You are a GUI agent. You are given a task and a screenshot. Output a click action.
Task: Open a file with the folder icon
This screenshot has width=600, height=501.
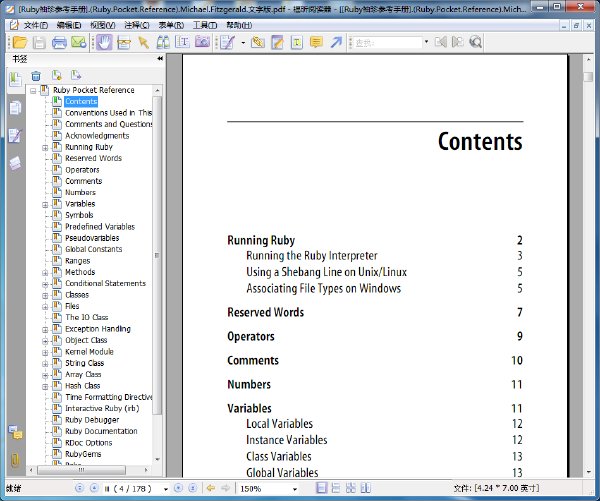[x=20, y=42]
